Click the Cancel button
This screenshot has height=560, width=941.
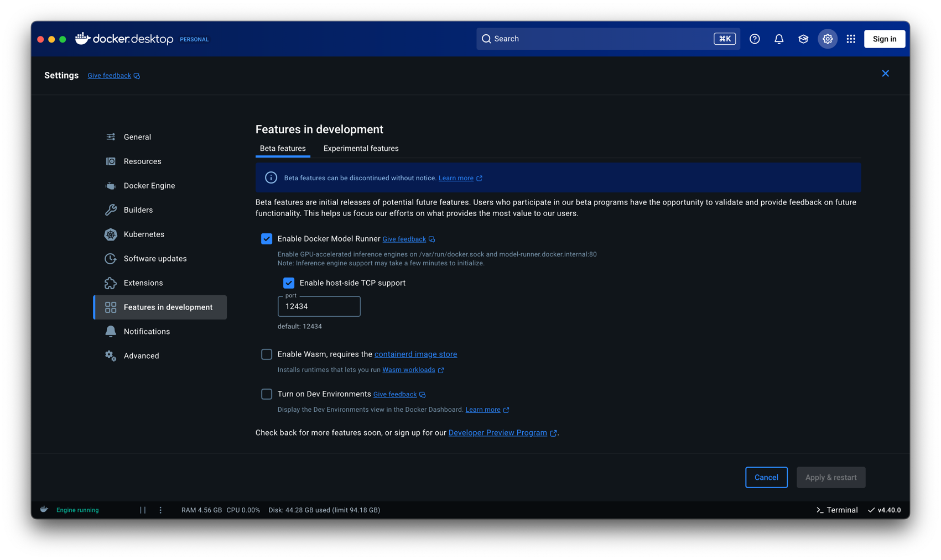(x=766, y=478)
